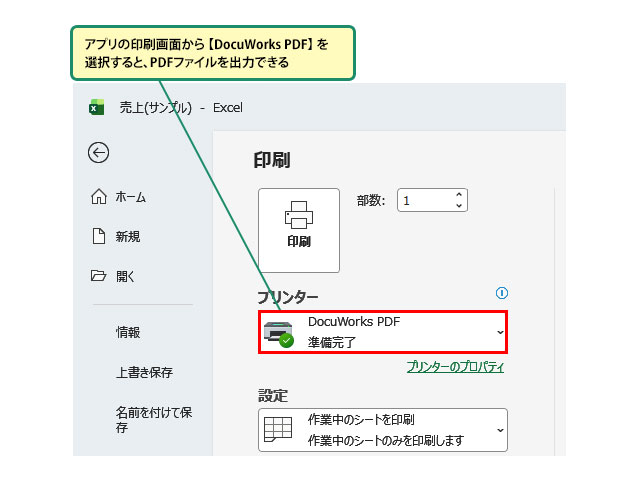This screenshot has height=480, width=640.
Task: Click the 売上(サンプル) - Excel title text
Action: (181, 107)
